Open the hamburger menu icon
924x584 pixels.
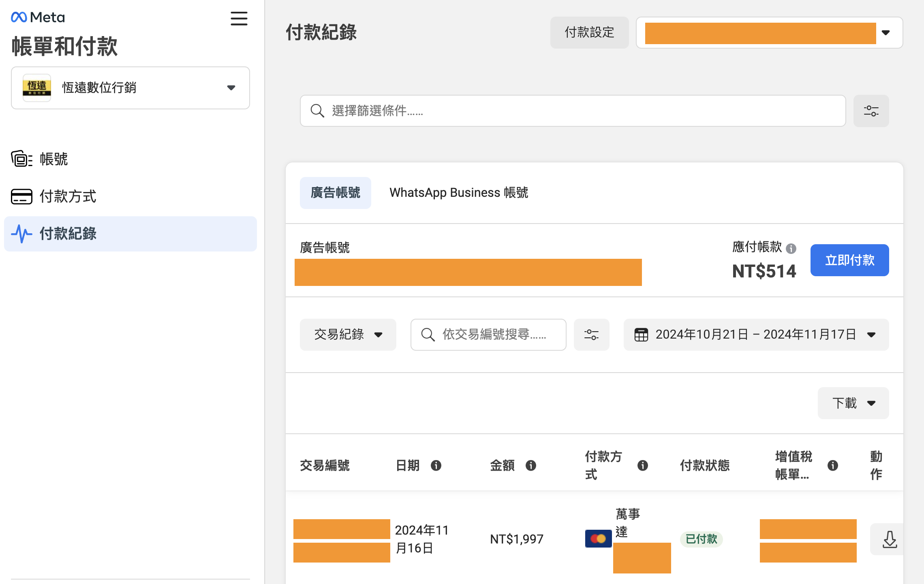tap(239, 19)
